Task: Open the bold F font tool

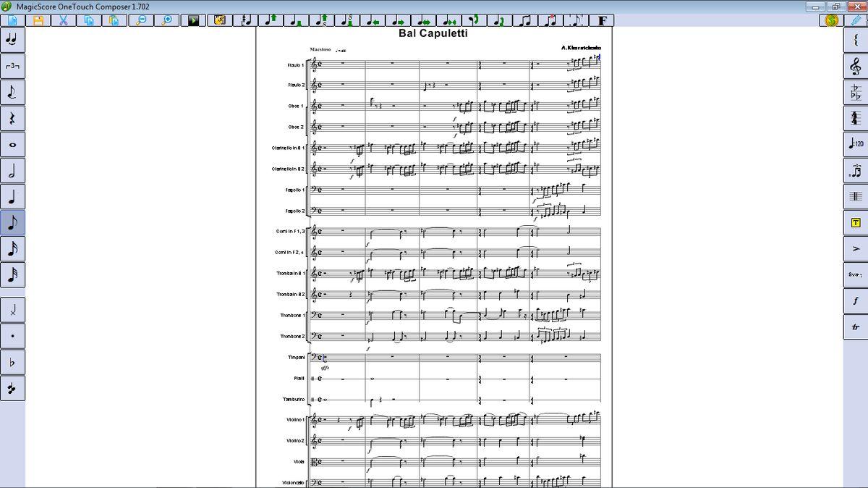Action: (602, 20)
